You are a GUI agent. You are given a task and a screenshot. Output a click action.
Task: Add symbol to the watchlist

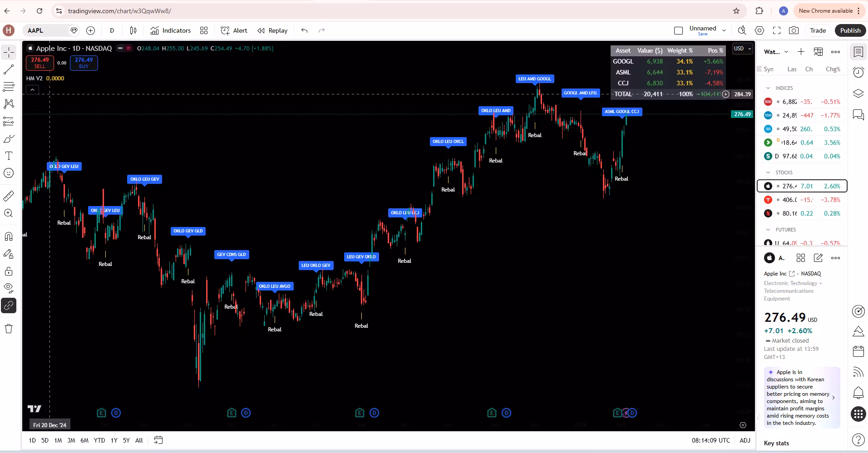(801, 52)
